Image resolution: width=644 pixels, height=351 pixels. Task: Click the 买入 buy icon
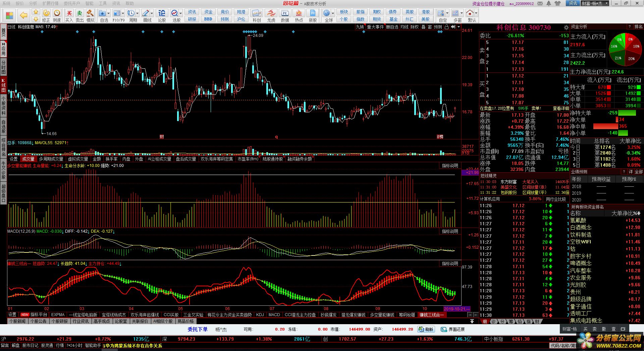point(69,13)
